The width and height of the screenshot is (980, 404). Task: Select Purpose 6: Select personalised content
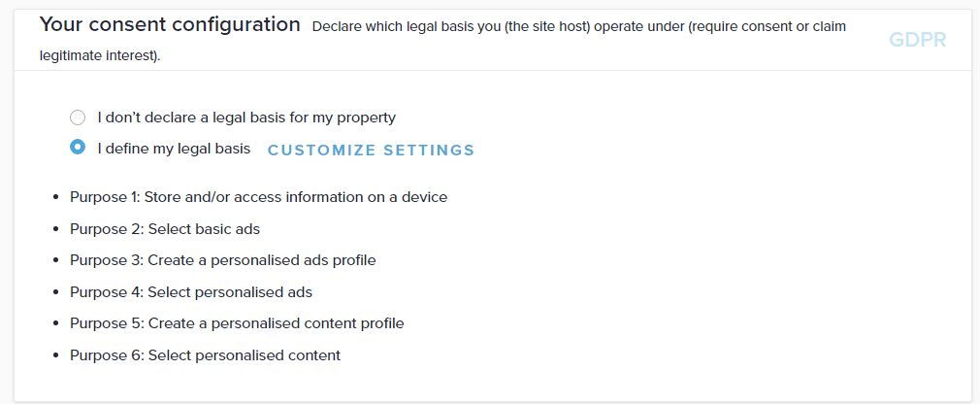tap(205, 355)
